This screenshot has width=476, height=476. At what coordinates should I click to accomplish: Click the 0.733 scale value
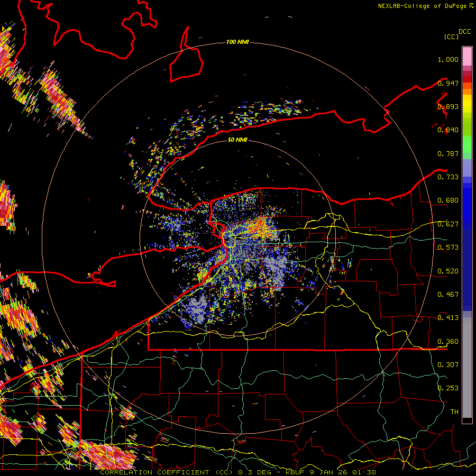(448, 177)
